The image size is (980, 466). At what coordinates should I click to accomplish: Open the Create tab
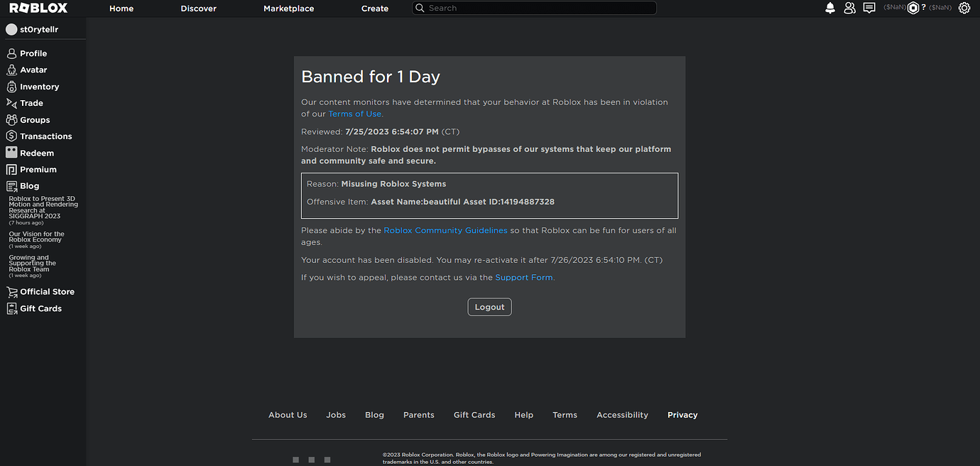point(375,9)
